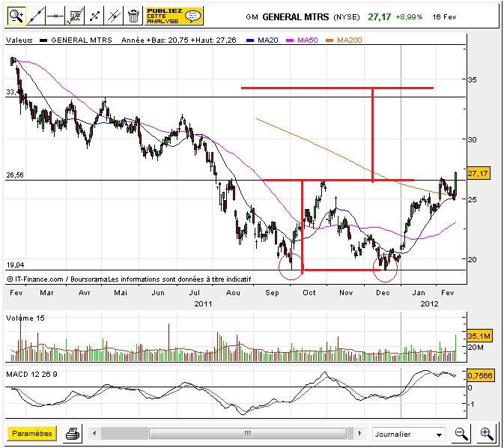The width and height of the screenshot is (504, 448).
Task: Click the Publiez cette analyse button
Action: [x=174, y=16]
